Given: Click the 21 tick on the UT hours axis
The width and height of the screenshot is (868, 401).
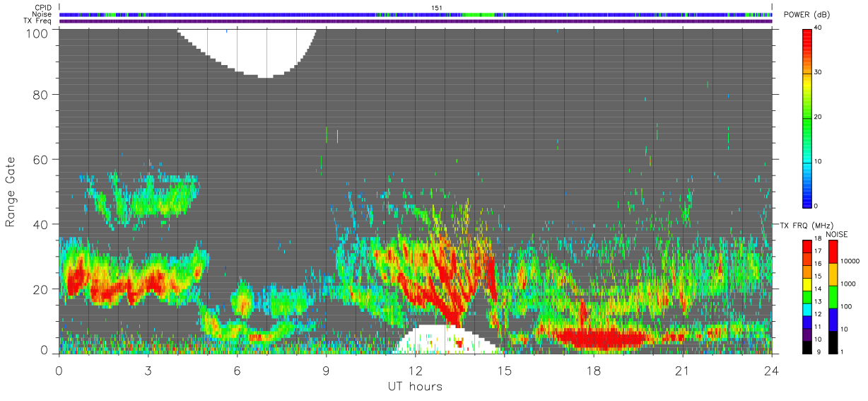Looking at the screenshot, I should pyautogui.click(x=682, y=371).
